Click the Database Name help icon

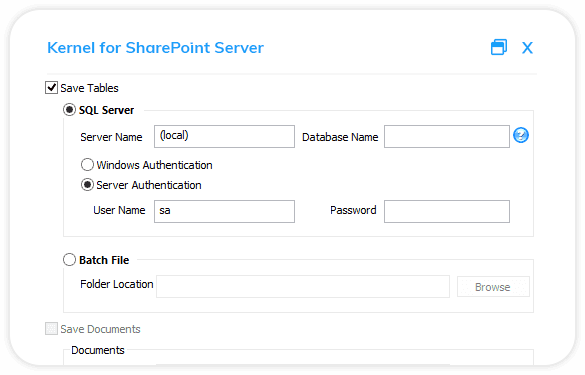coord(520,135)
